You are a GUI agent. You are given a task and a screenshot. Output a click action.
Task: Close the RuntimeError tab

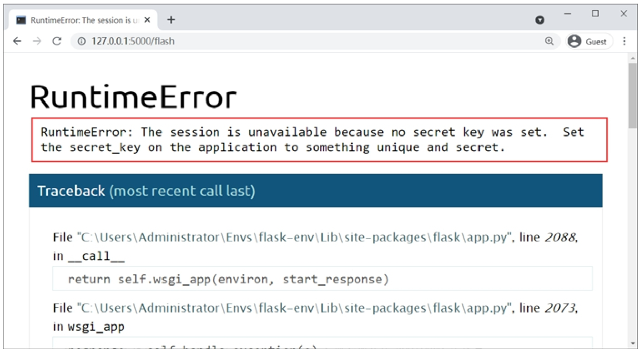(147, 20)
